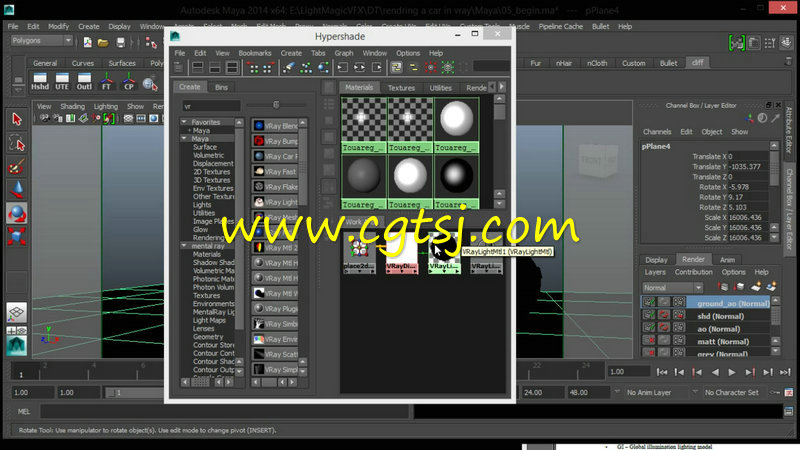Enable renderable flag on matt layer

(649, 340)
